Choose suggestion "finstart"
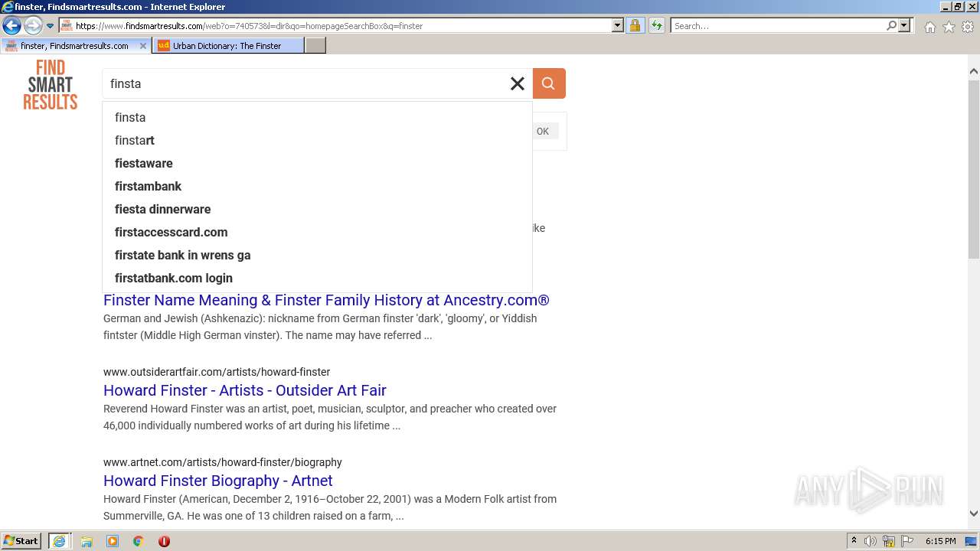 tap(317, 140)
